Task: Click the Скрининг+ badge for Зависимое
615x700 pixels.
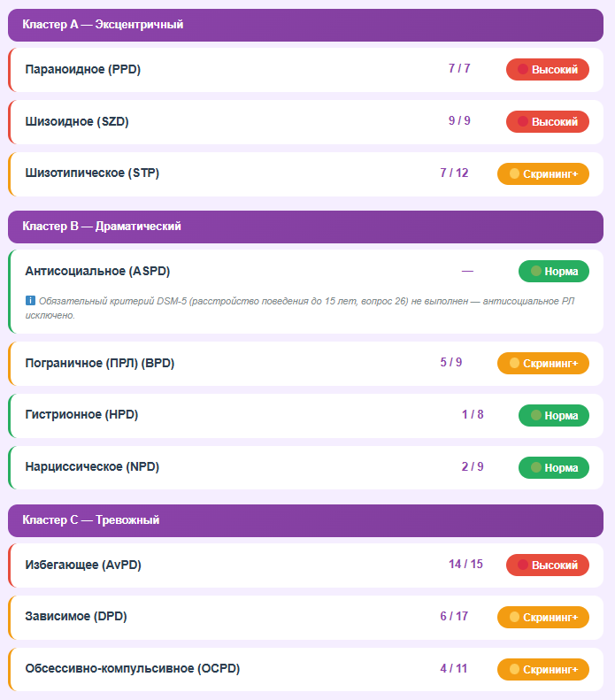Action: coord(543,617)
